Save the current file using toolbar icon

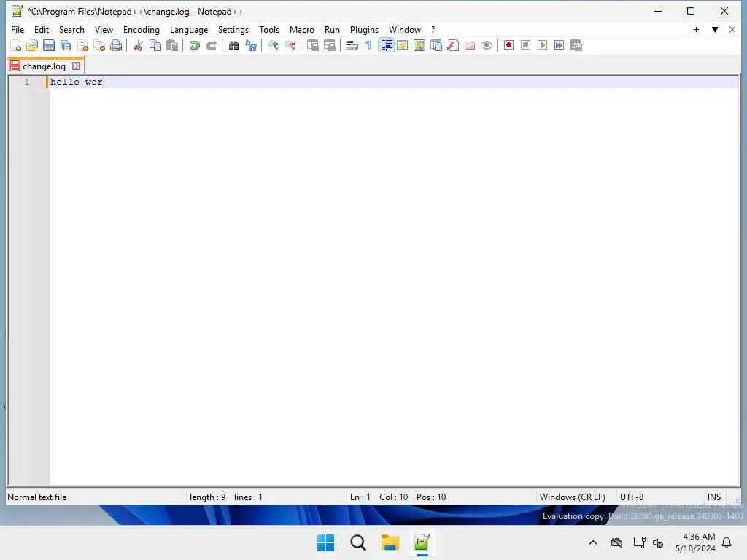tap(49, 46)
